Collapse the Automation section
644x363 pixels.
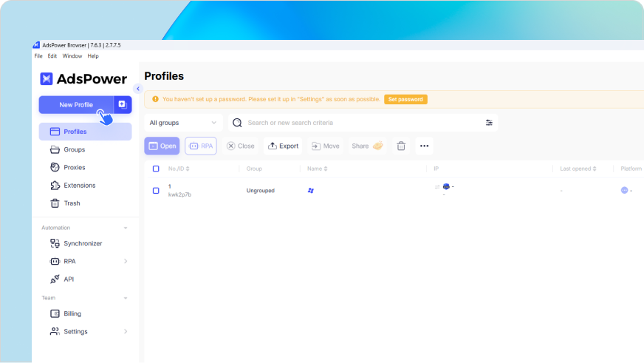pyautogui.click(x=126, y=228)
